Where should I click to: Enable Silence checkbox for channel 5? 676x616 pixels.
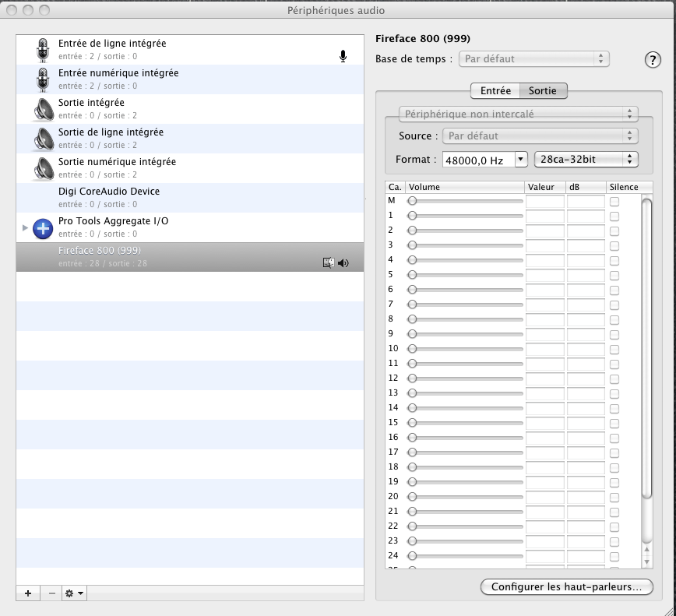coord(614,275)
